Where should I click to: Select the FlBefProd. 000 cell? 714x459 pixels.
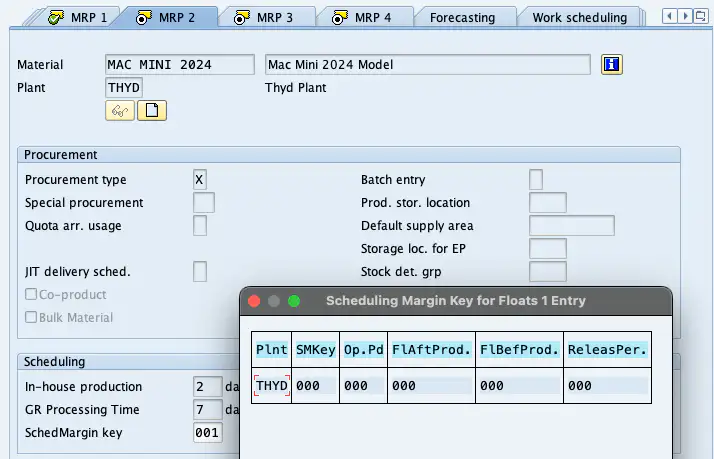click(x=520, y=386)
